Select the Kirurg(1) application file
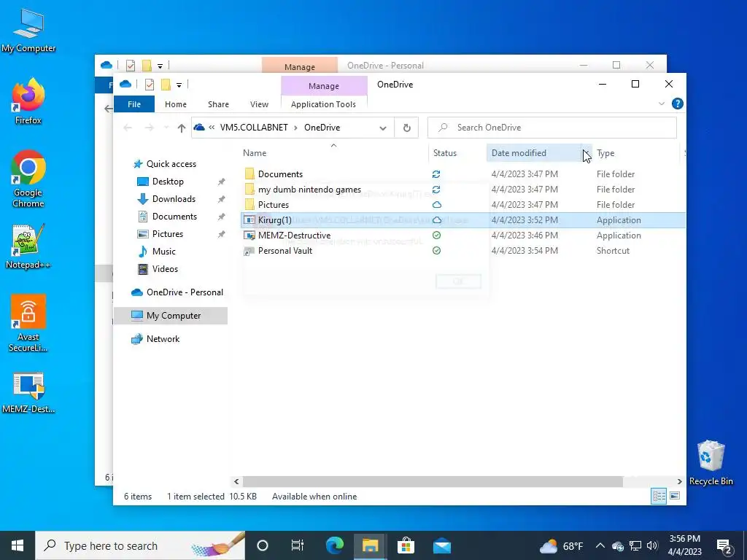Image resolution: width=747 pixels, height=560 pixels. (274, 220)
